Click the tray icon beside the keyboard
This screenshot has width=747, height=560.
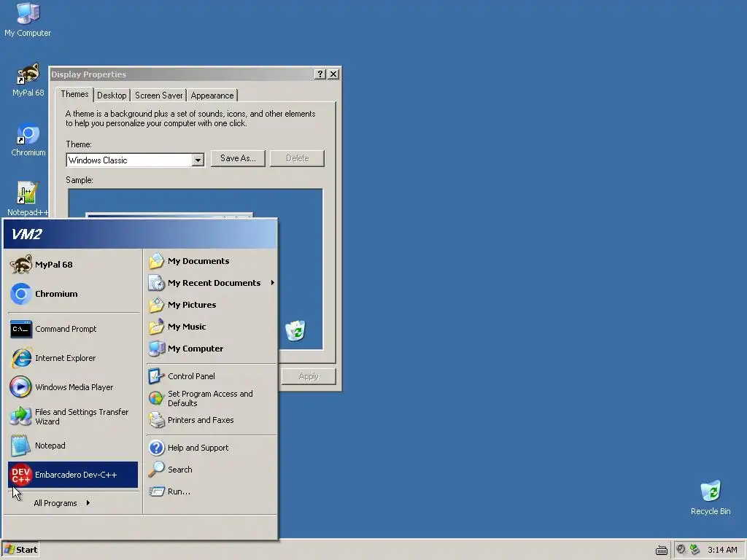pyautogui.click(x=681, y=550)
